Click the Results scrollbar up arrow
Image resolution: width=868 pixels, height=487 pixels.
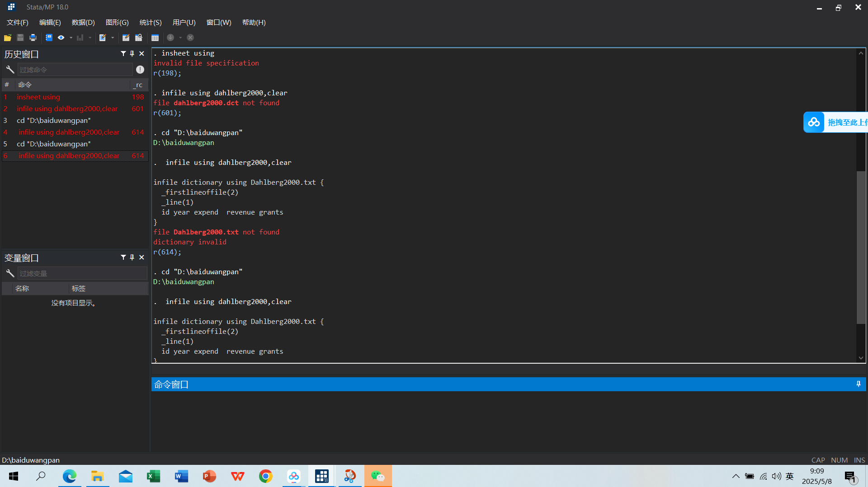[x=861, y=53]
